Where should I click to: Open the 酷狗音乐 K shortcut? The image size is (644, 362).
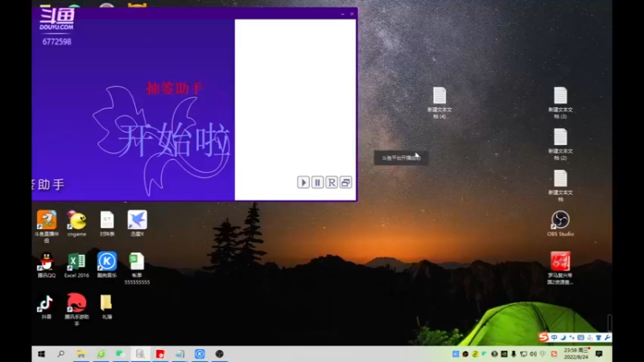click(x=107, y=265)
